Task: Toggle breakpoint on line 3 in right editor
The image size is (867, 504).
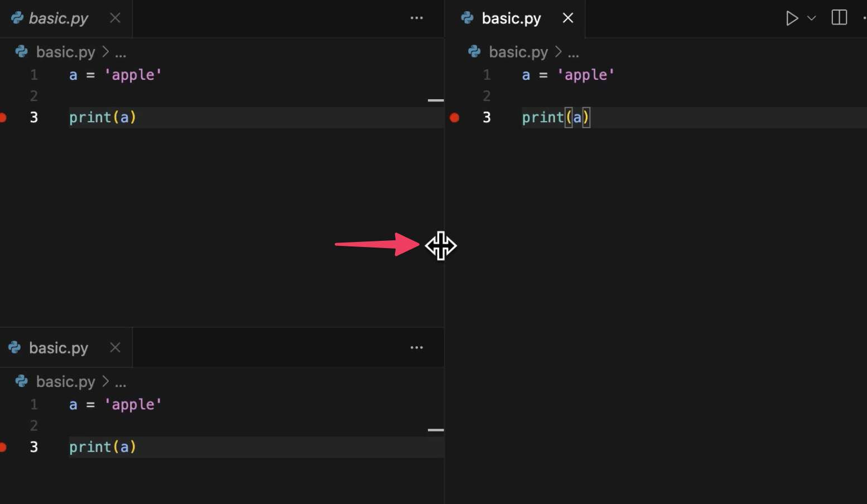Action: click(455, 118)
